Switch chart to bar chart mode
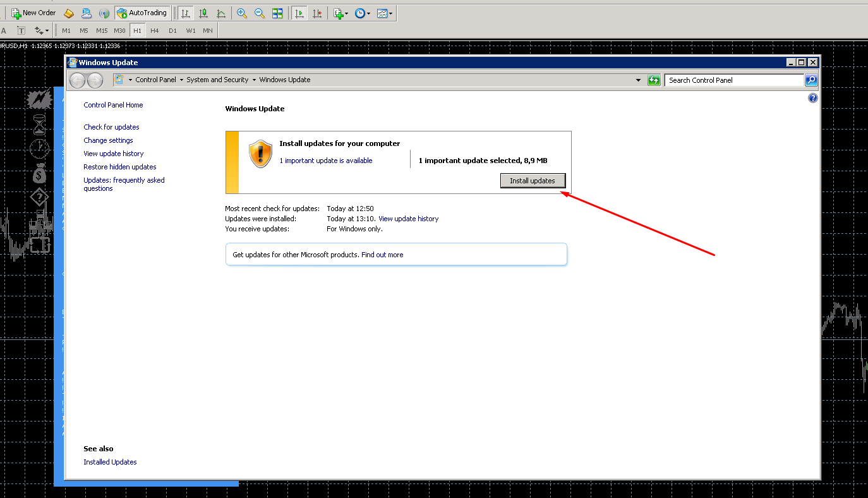Image resolution: width=868 pixels, height=498 pixels. point(185,13)
